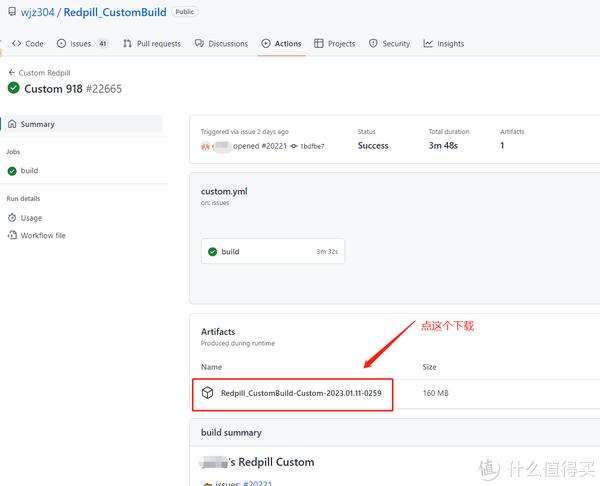Go to Pull requests tab

pyautogui.click(x=152, y=44)
